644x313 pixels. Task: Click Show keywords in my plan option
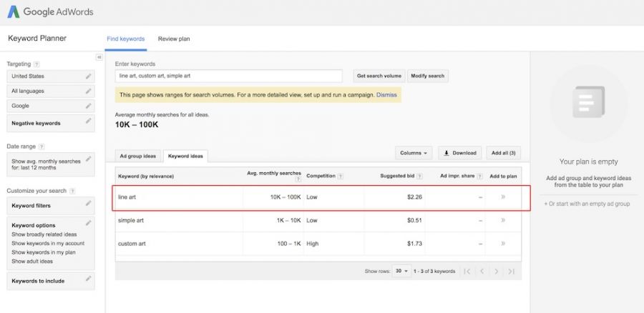44,253
